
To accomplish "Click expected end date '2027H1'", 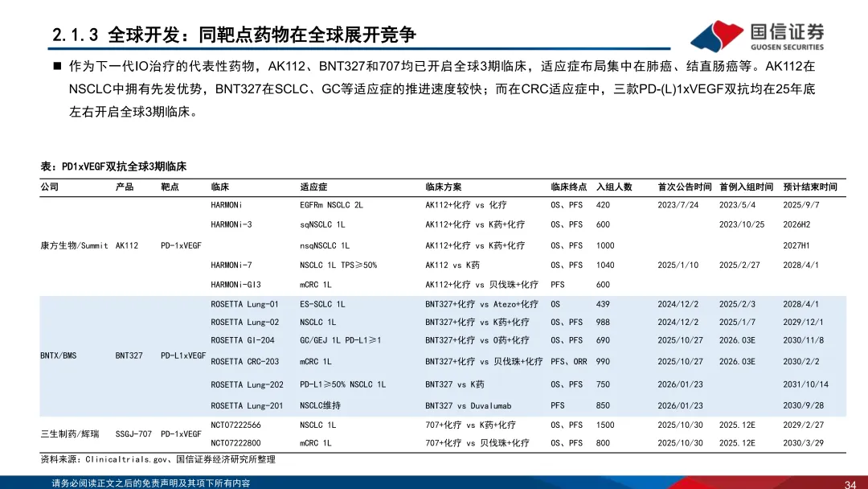I will [796, 245].
